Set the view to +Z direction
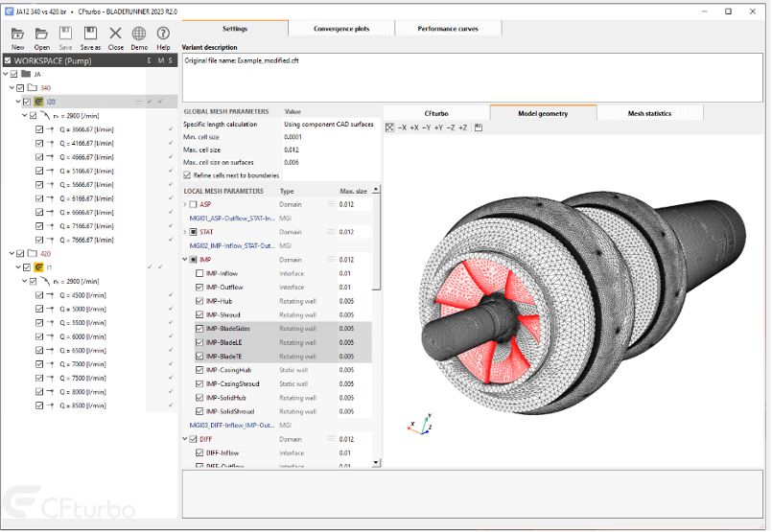Viewport: 772px width, 532px height. [x=463, y=127]
